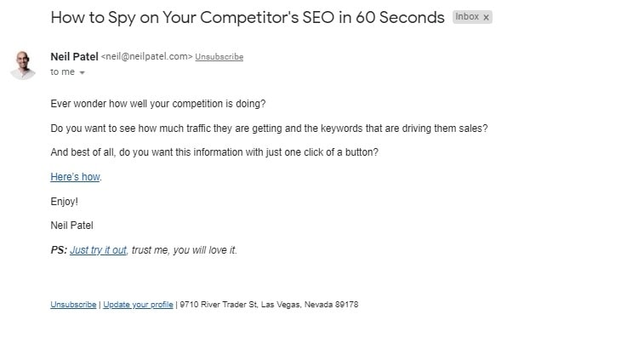The width and height of the screenshot is (644, 343).
Task: Click the "to me" recipient text
Action: 61,72
